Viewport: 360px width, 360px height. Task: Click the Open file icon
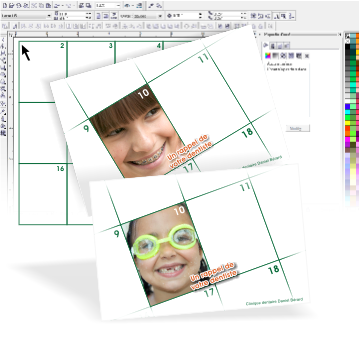pyautogui.click(x=11, y=6)
